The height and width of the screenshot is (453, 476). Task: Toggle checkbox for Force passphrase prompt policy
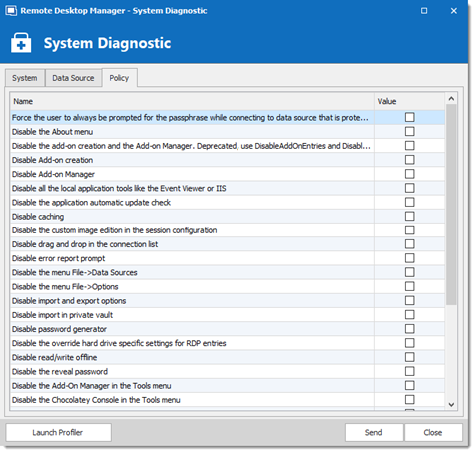tap(410, 117)
